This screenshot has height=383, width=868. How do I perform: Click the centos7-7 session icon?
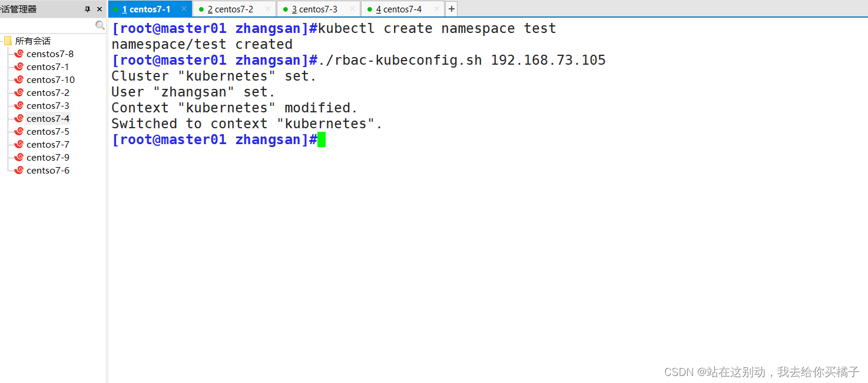pos(19,145)
